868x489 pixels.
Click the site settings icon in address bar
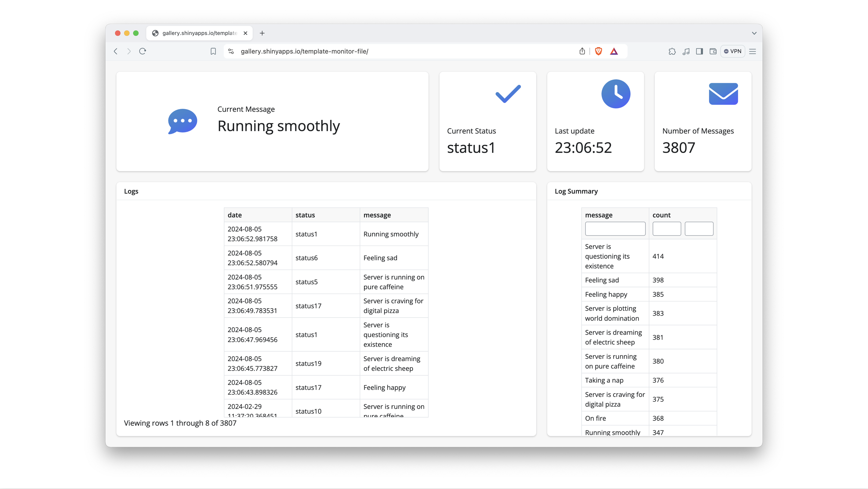(231, 51)
